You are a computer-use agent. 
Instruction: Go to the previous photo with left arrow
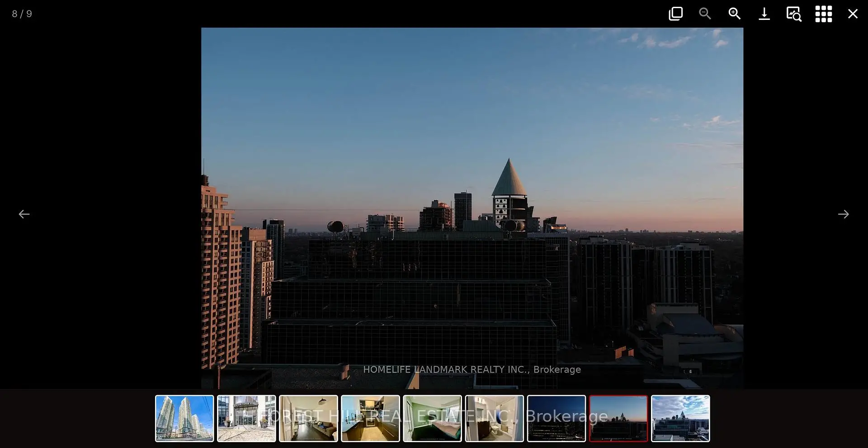pyautogui.click(x=24, y=214)
